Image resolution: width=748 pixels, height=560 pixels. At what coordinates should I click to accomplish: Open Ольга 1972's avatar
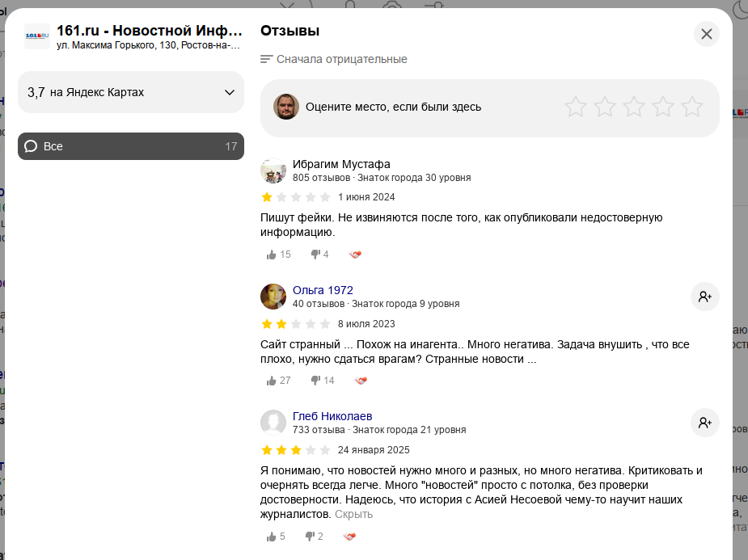273,297
